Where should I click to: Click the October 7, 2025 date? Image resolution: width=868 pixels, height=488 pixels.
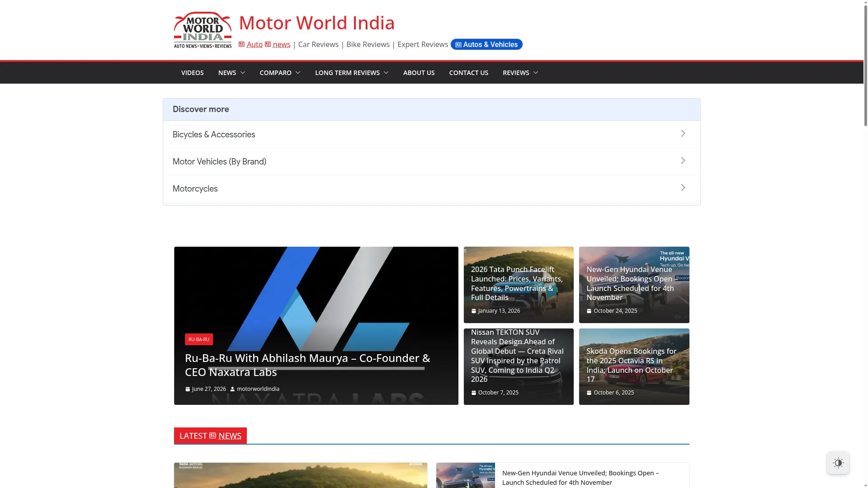tap(498, 393)
